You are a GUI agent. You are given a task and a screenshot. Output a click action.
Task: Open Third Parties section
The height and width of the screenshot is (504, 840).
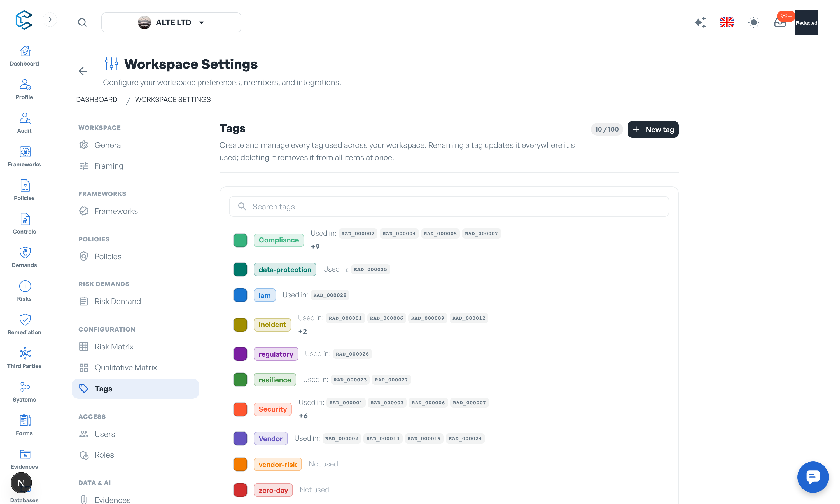point(24,359)
